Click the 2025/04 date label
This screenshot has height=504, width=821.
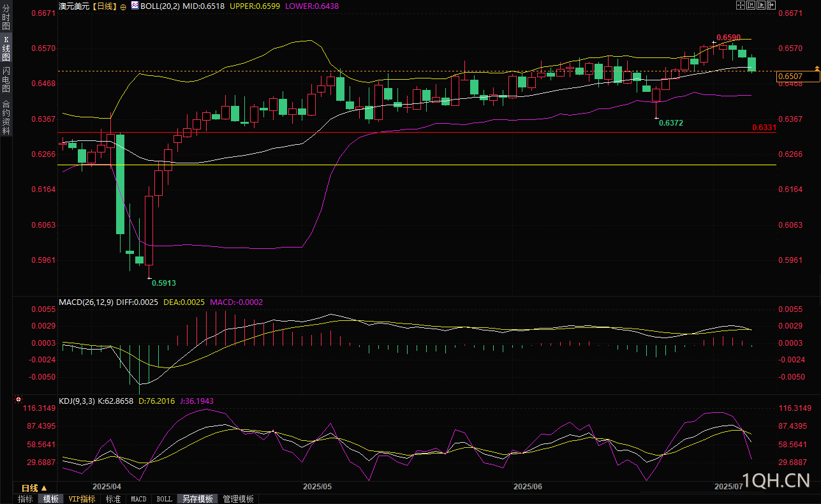coord(107,486)
